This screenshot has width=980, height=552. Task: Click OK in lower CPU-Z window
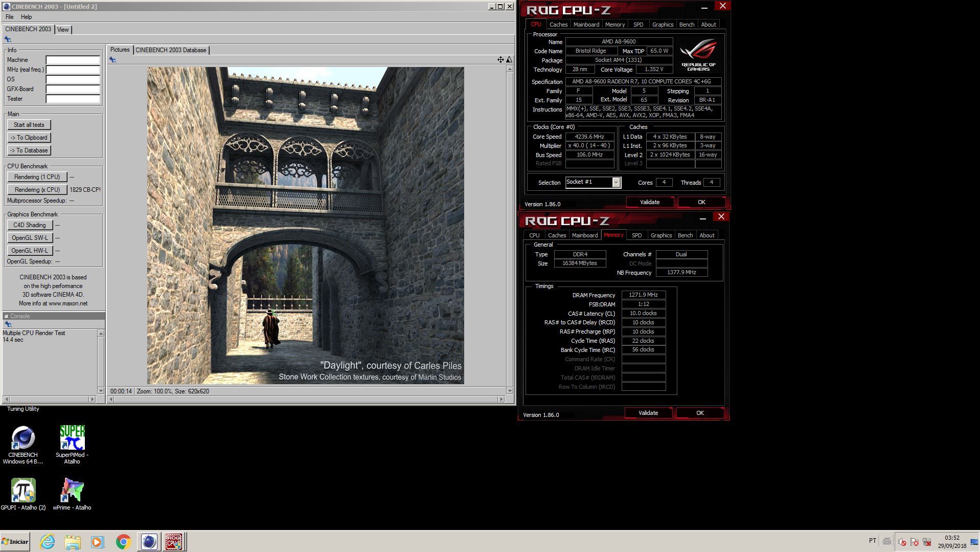click(700, 413)
